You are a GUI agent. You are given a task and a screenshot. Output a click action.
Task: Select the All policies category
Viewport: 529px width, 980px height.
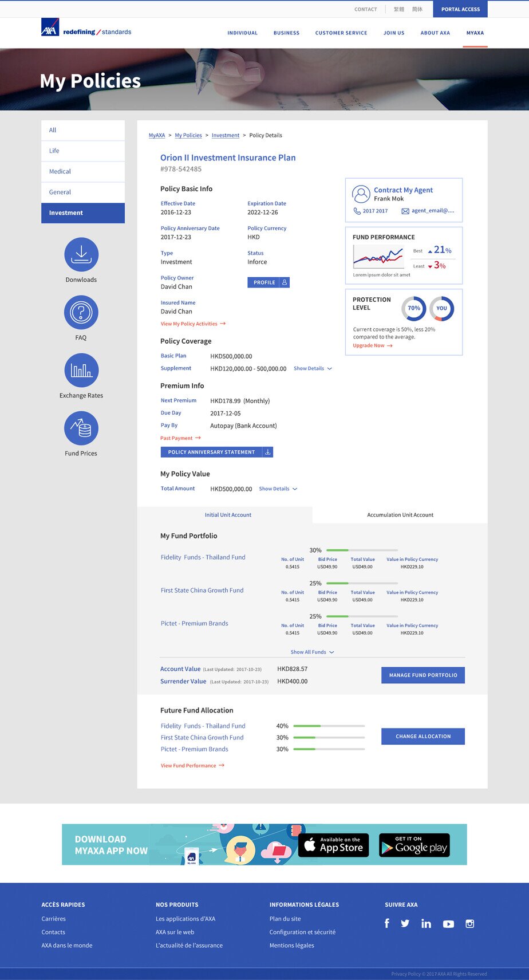point(83,130)
